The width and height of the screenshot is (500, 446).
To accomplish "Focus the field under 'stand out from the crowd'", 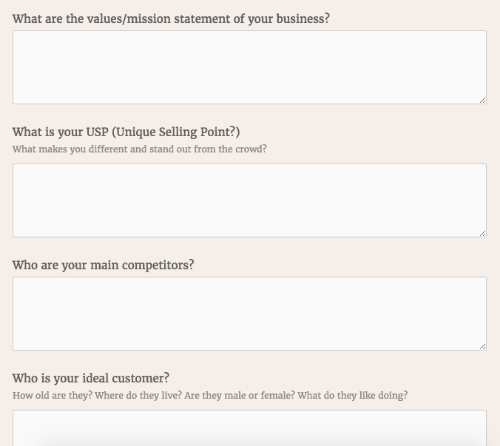I will coord(250,200).
